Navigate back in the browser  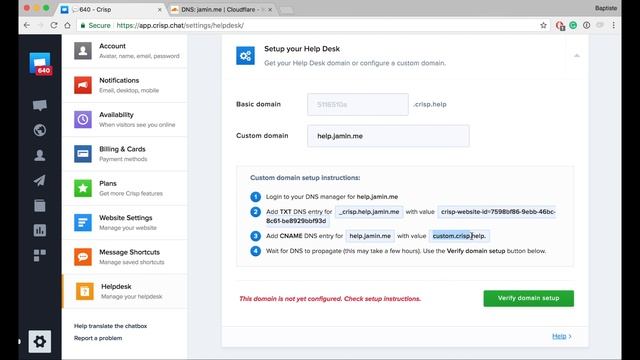[x=27, y=25]
